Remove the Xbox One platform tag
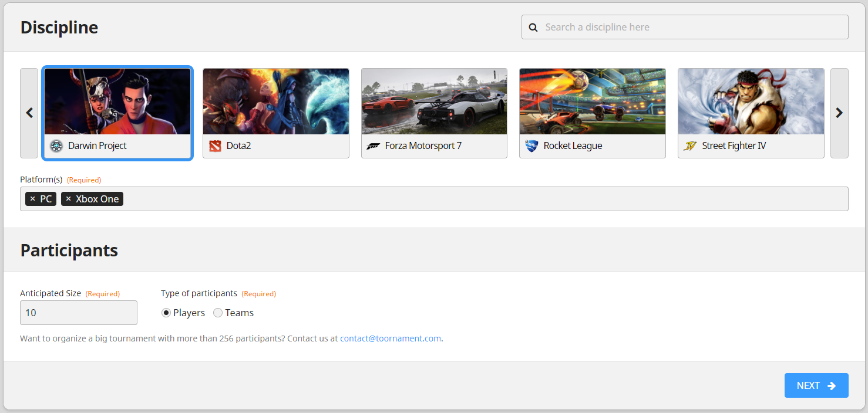Screen dimensions: 868x413 click(68, 199)
